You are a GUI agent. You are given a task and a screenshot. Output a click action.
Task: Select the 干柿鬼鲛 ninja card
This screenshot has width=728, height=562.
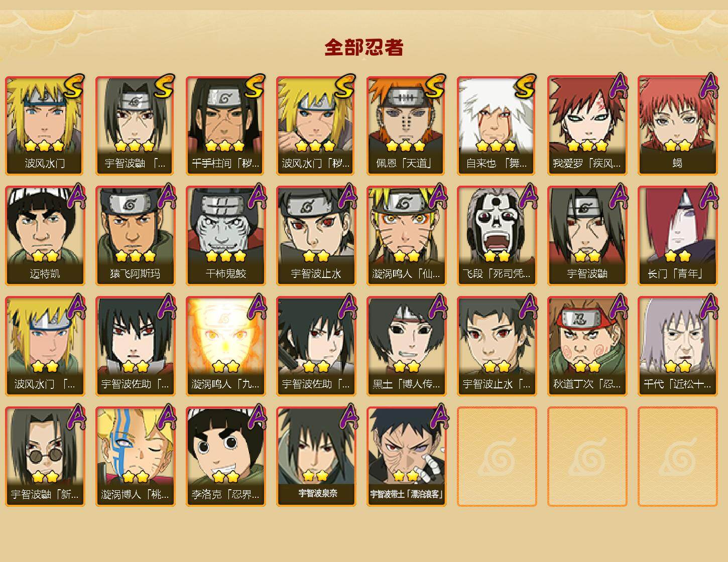226,235
